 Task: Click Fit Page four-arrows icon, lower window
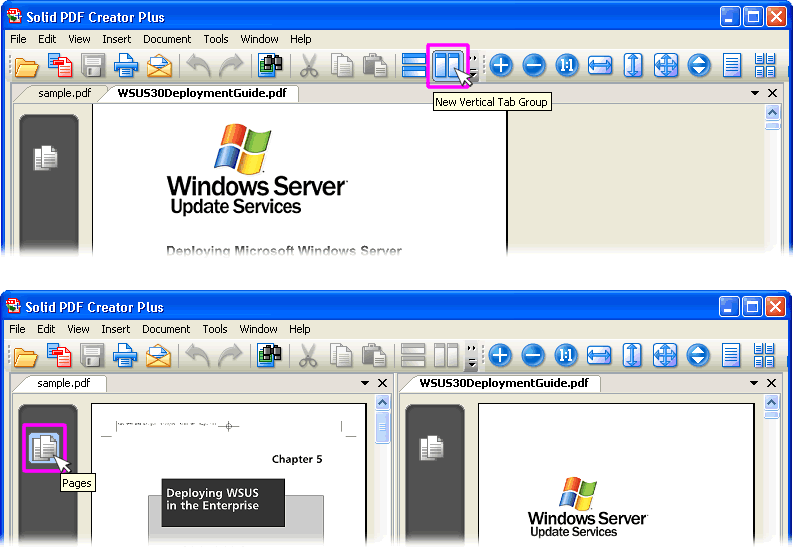click(x=665, y=355)
